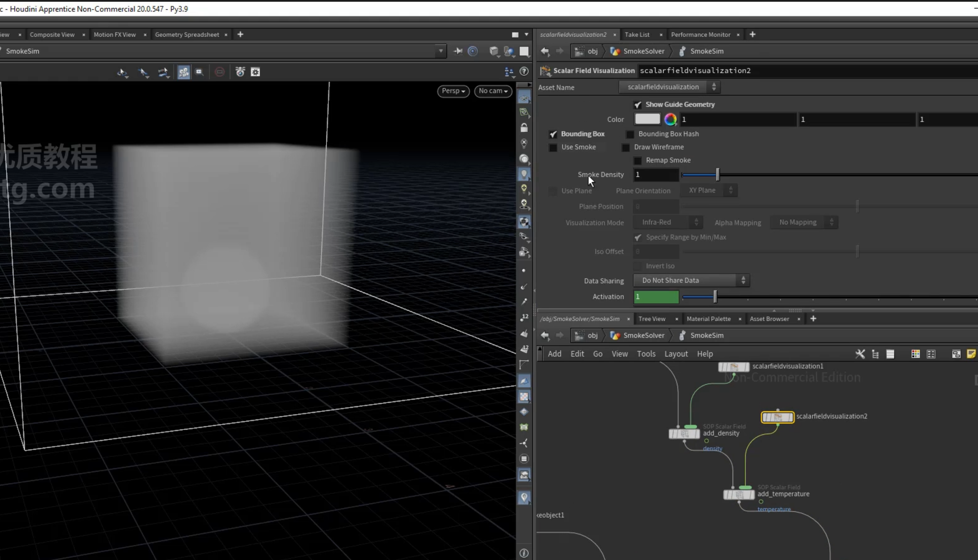
Task: Enable the Use Smoke checkbox
Action: (553, 147)
